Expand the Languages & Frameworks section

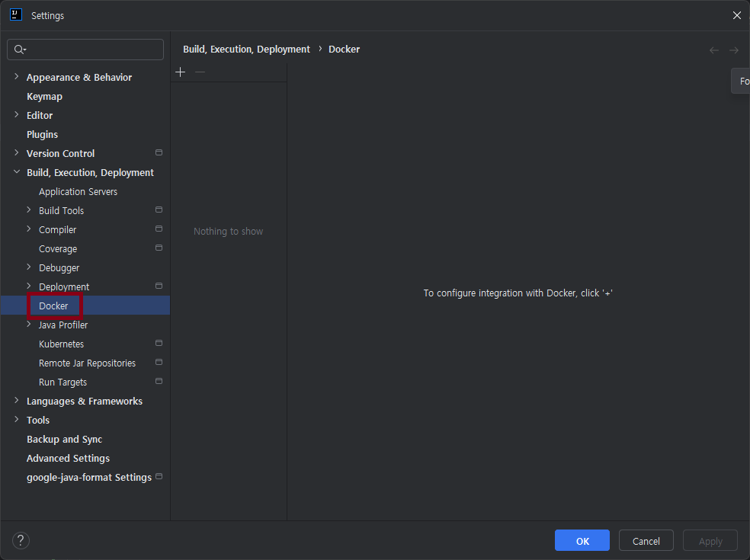coord(17,401)
